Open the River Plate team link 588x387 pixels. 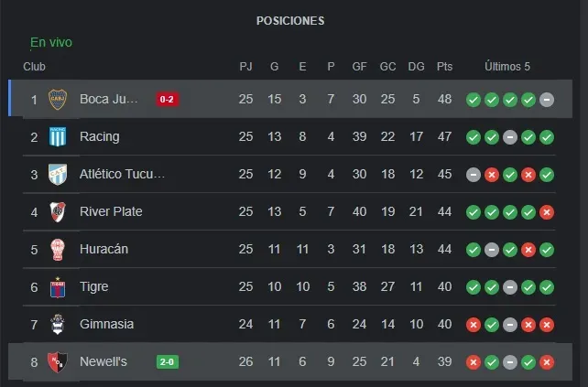[111, 211]
